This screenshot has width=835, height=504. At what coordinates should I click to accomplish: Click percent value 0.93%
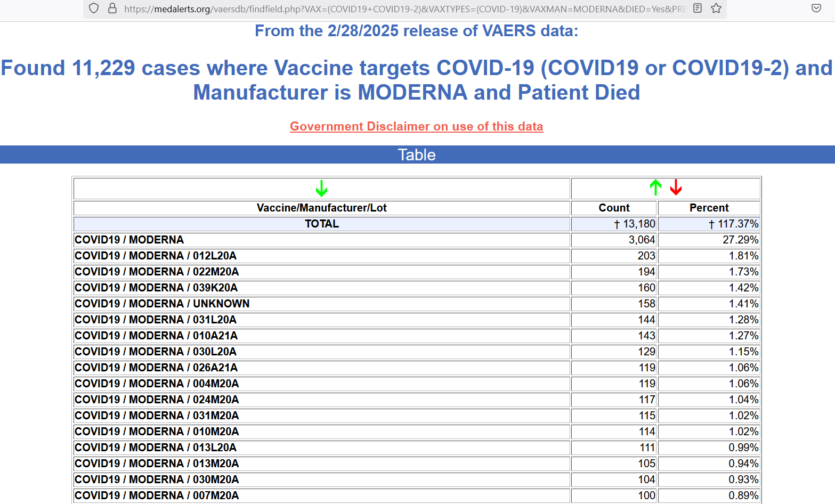[x=743, y=479]
